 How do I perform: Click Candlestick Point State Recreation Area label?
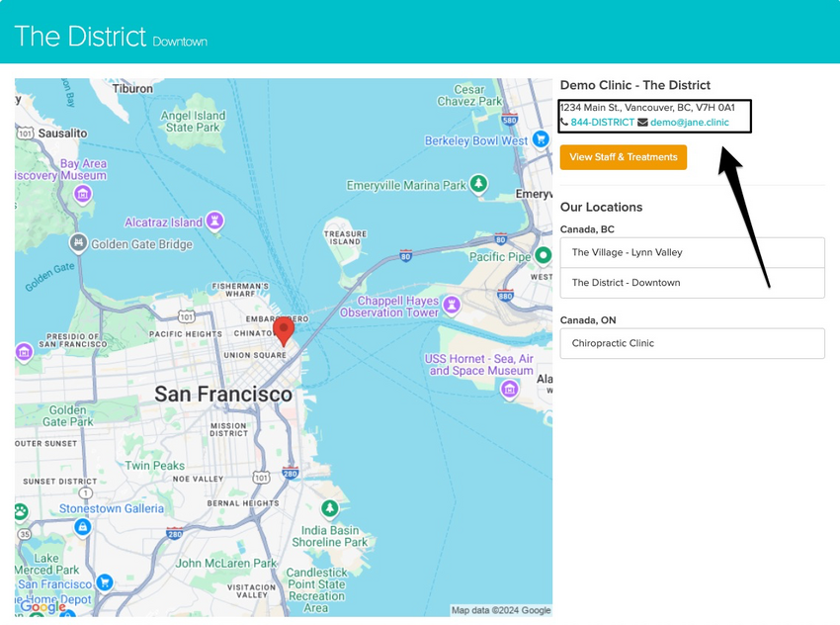[x=316, y=590]
